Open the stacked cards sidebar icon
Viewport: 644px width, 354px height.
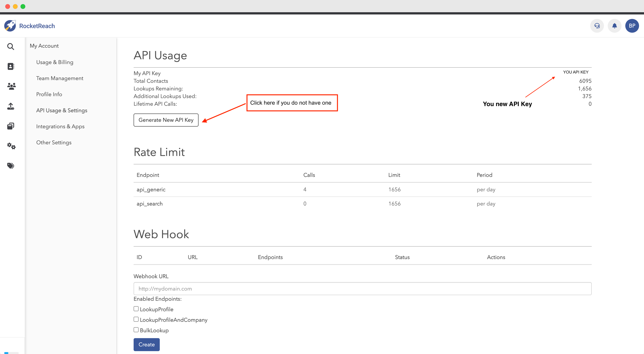point(10,126)
